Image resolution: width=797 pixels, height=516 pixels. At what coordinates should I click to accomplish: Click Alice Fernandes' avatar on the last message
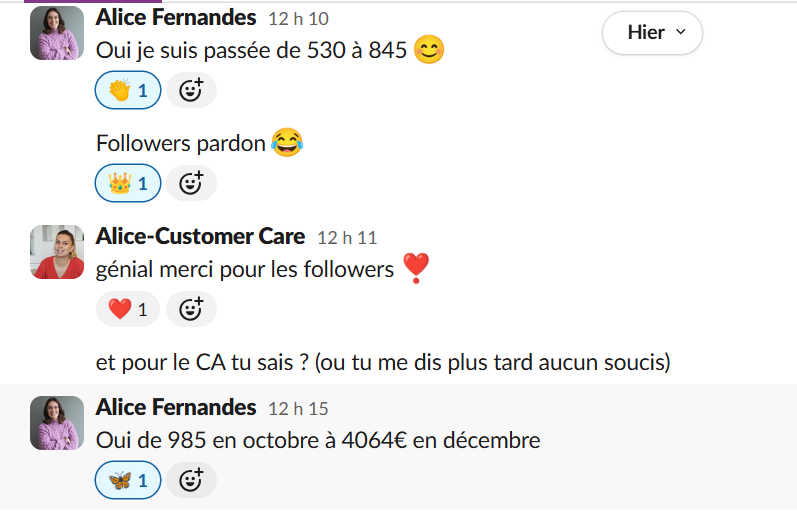pyautogui.click(x=57, y=422)
